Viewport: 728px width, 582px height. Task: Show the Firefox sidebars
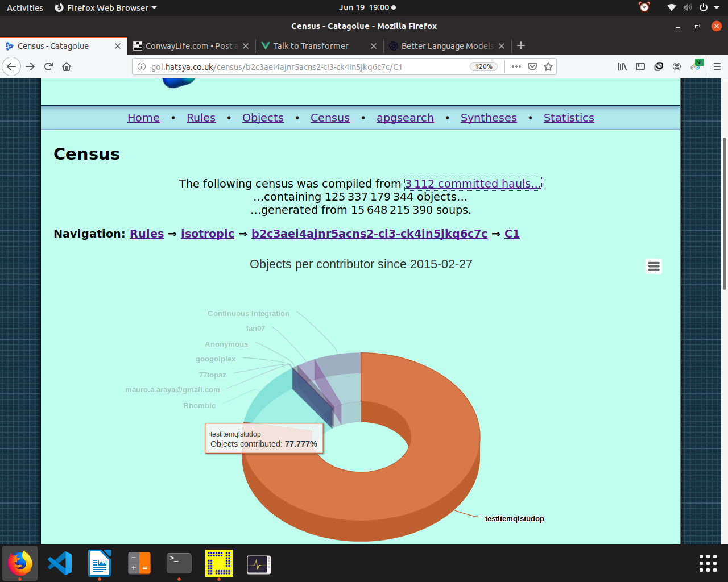(640, 66)
